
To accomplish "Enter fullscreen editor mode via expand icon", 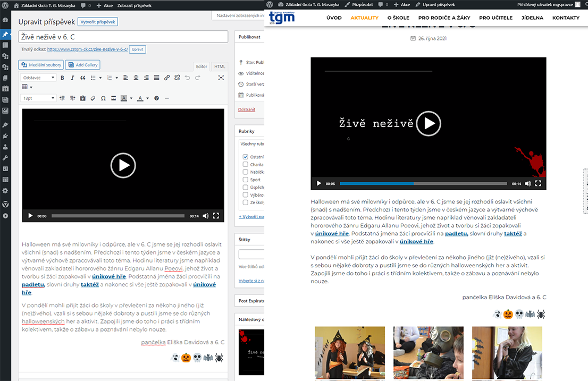I will 221,78.
